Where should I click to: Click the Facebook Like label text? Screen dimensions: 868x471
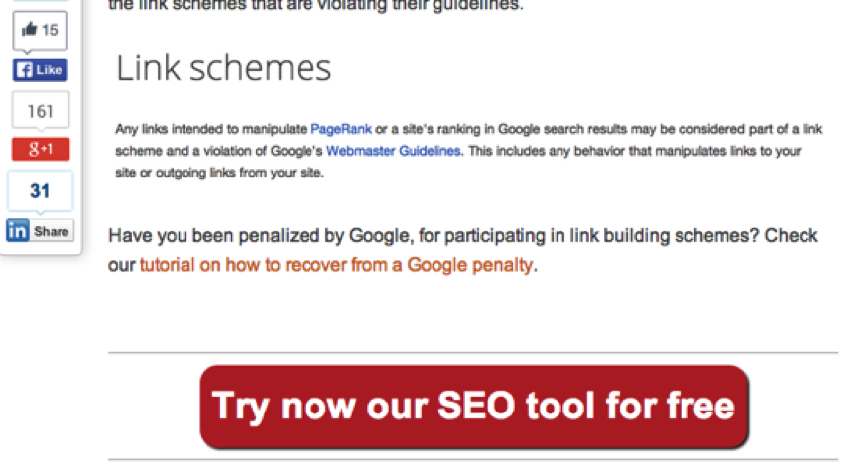pos(49,70)
